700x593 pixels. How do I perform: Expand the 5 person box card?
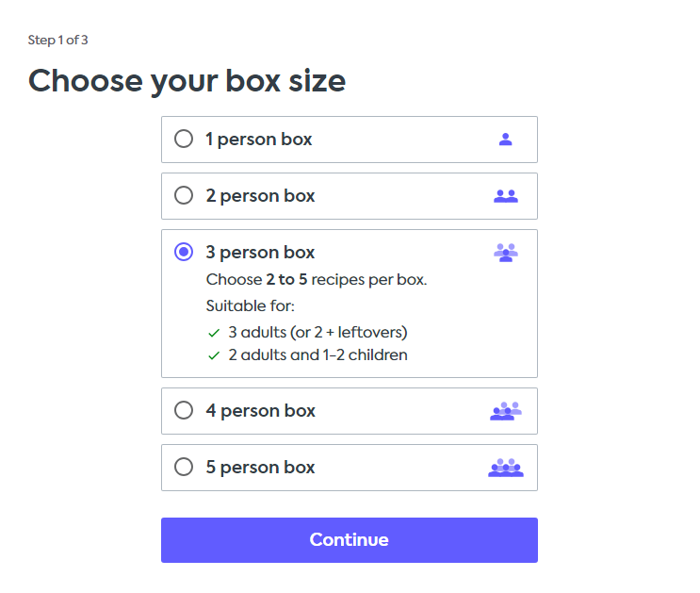(x=350, y=468)
